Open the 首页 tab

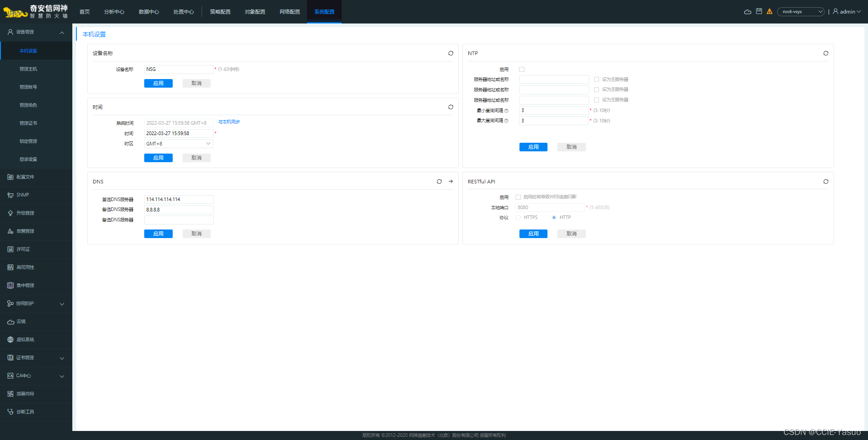[x=85, y=12]
